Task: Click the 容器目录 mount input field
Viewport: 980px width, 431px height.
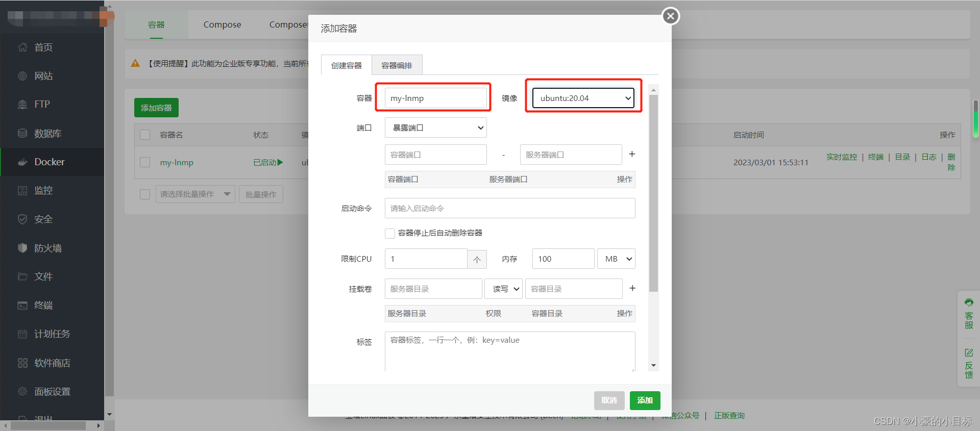Action: [574, 289]
